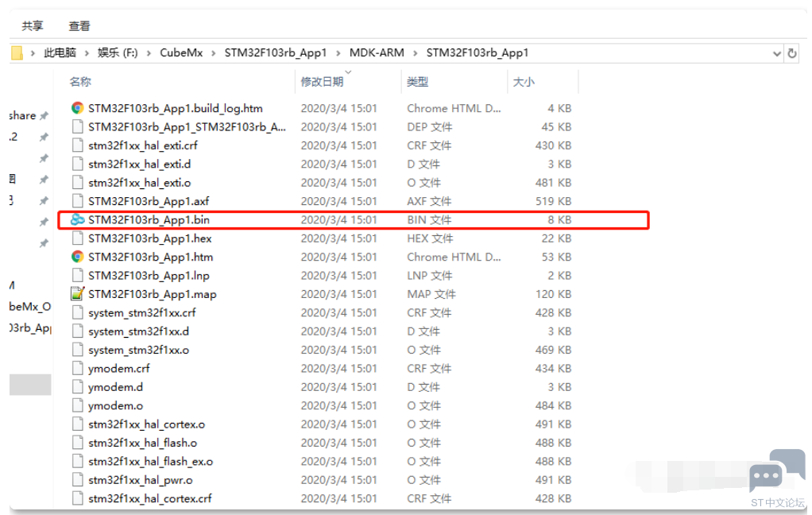The width and height of the screenshot is (812, 515).
Task: Click the STM32F103rb_App1.bin file icon
Action: coord(77,219)
